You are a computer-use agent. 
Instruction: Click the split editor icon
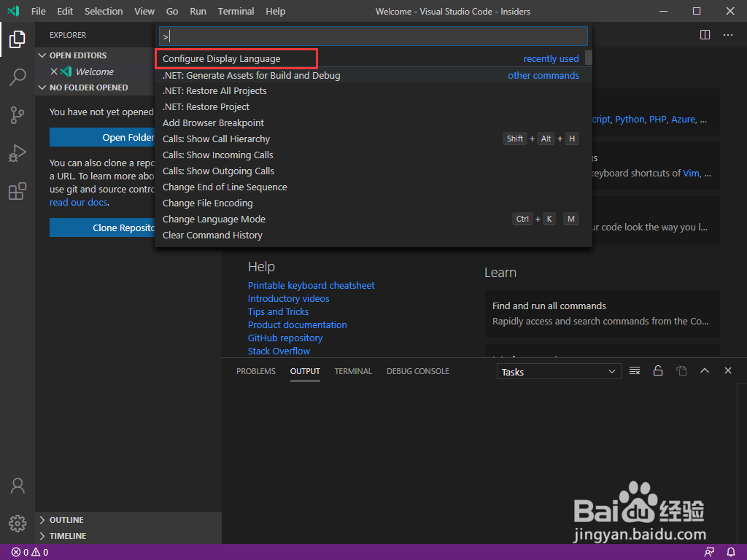pyautogui.click(x=705, y=35)
